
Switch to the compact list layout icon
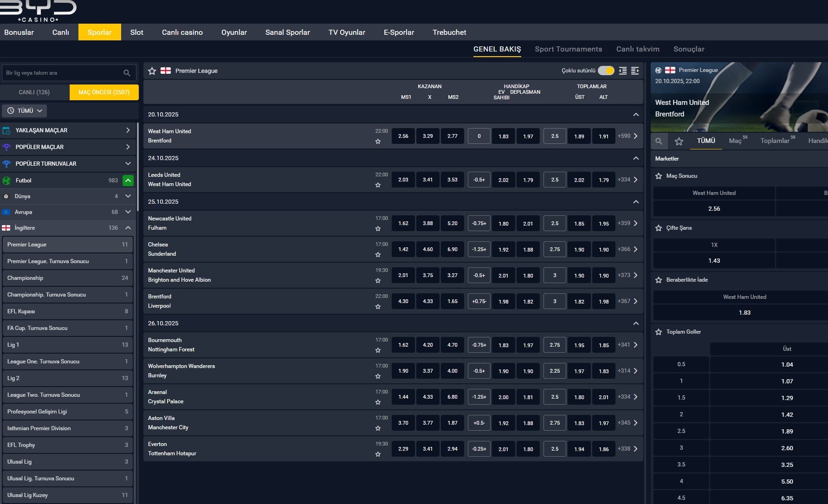623,71
